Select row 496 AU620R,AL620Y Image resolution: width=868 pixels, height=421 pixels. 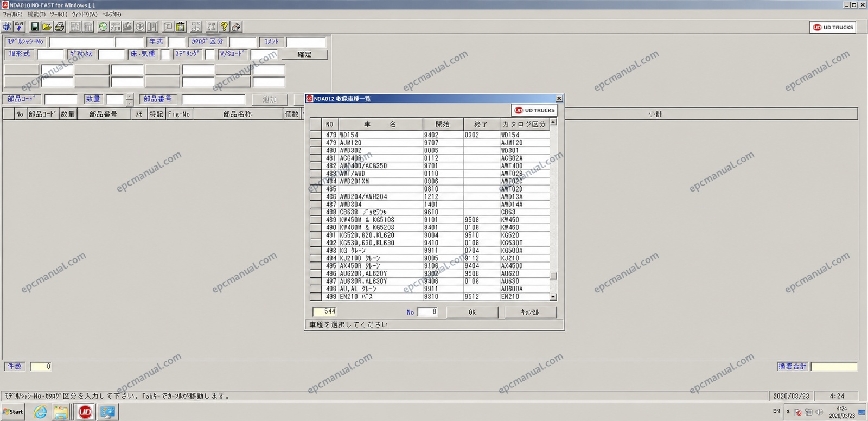[x=430, y=273]
